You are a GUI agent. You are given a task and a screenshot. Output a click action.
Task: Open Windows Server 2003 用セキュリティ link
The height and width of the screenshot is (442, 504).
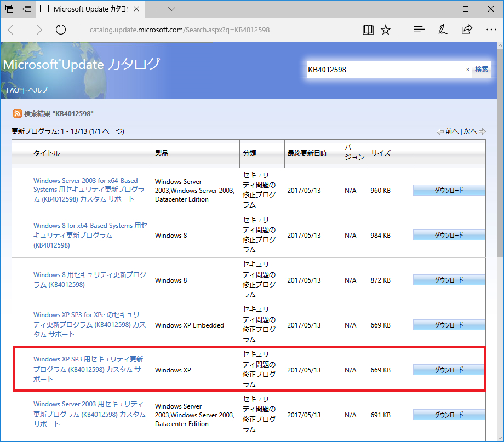[x=89, y=415]
